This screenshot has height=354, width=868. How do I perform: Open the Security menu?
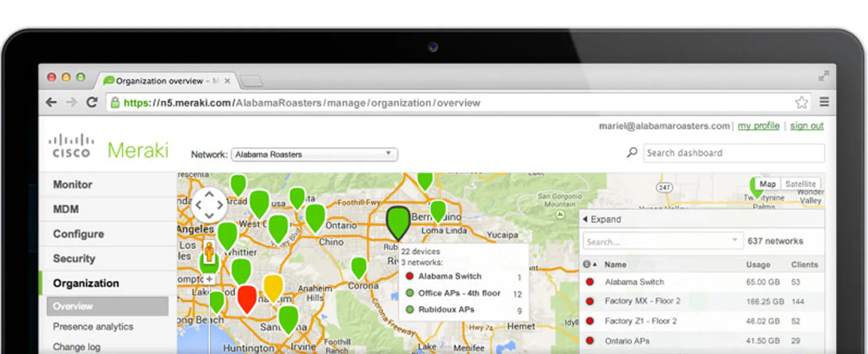(x=74, y=259)
